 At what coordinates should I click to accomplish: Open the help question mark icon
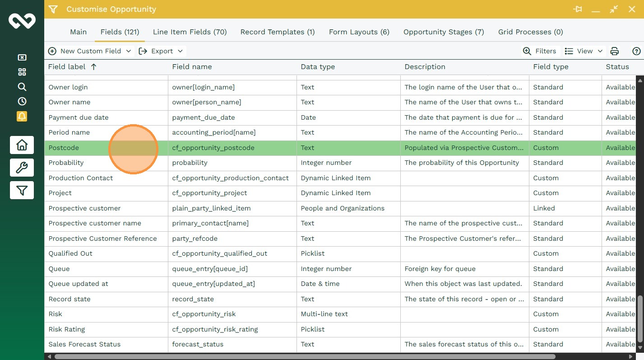pyautogui.click(x=636, y=51)
